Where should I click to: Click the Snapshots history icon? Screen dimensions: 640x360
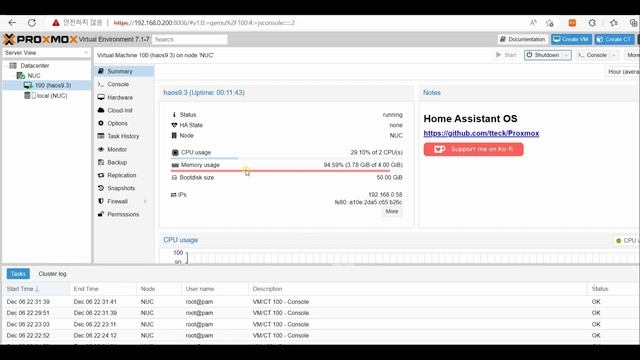click(101, 188)
